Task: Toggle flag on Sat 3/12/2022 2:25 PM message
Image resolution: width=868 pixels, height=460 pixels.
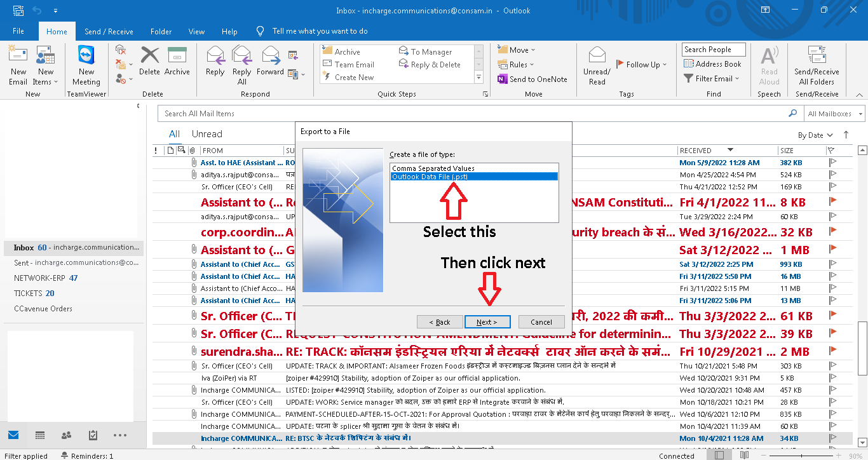Action: point(833,264)
